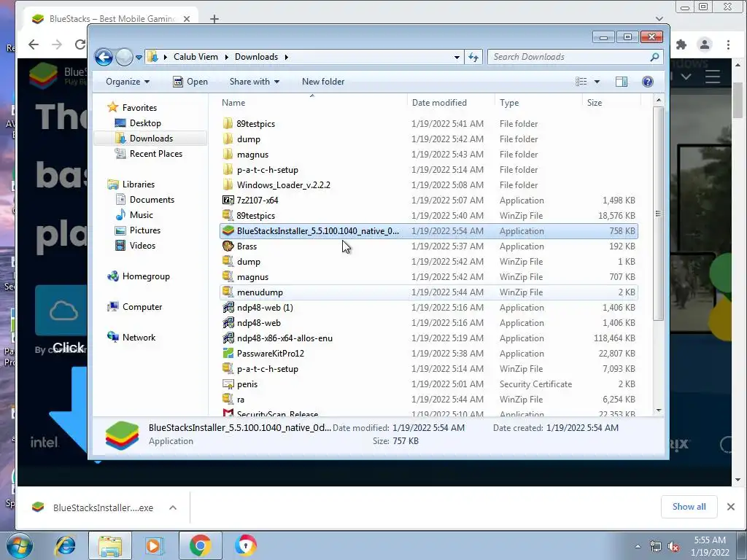747x560 pixels.
Task: Sort by the Type column header
Action: 538,102
